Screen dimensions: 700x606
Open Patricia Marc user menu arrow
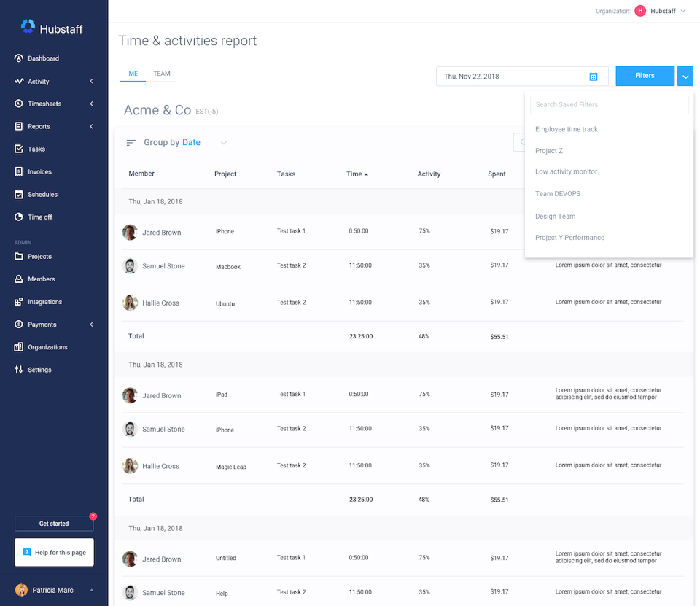coord(92,590)
